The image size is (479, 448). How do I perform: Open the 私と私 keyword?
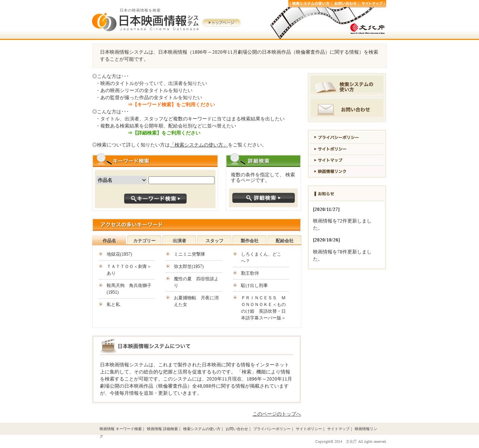point(113,305)
